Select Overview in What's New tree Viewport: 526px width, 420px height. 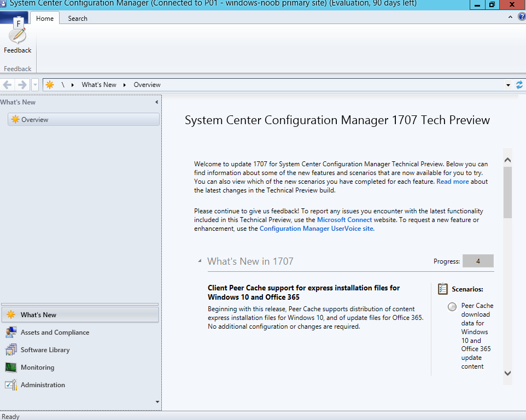pyautogui.click(x=84, y=119)
